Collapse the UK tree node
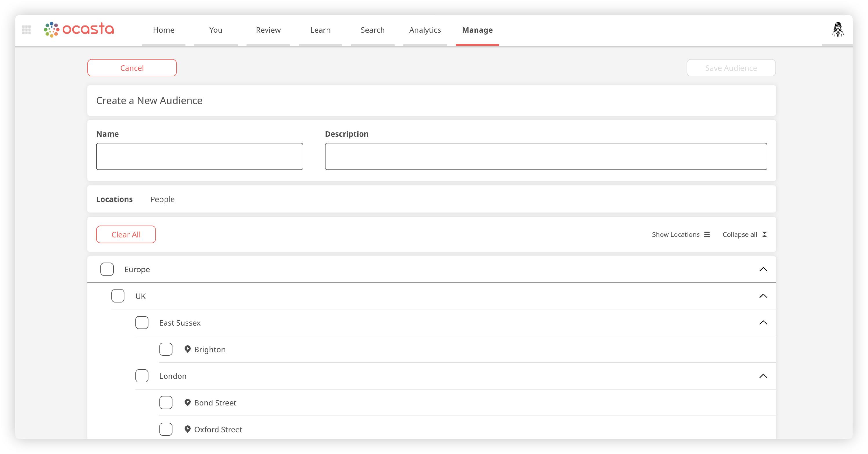 pyautogui.click(x=763, y=296)
